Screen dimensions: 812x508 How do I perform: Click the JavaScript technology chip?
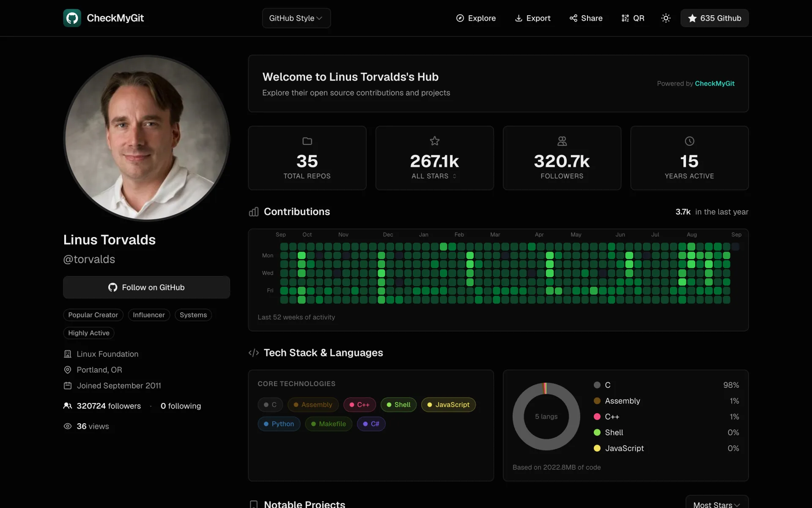point(448,405)
